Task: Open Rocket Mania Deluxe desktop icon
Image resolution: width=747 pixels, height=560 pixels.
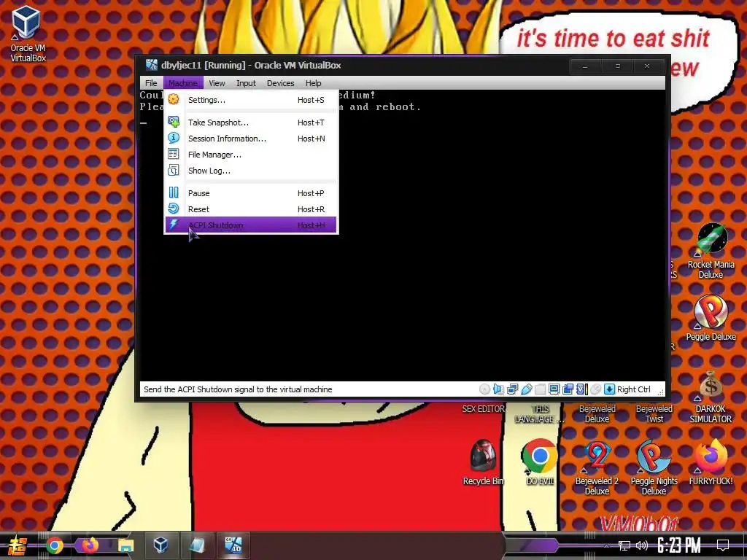Action: 711,252
